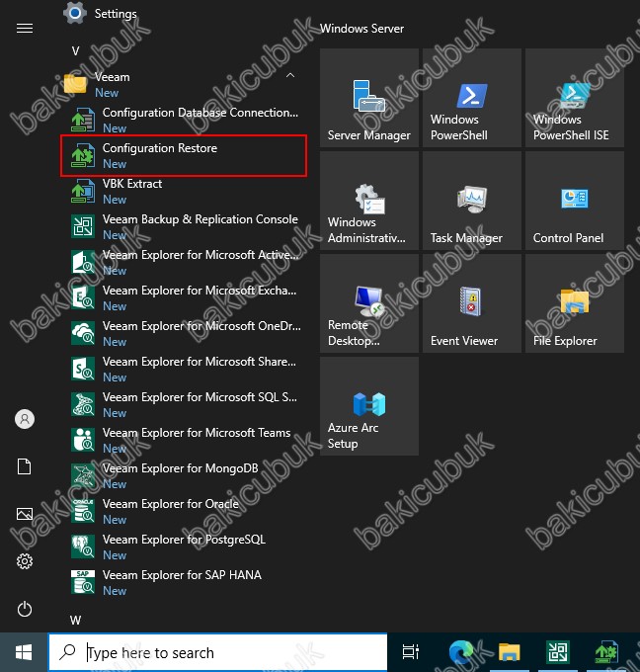
Task: Open the user account menu
Action: click(25, 419)
